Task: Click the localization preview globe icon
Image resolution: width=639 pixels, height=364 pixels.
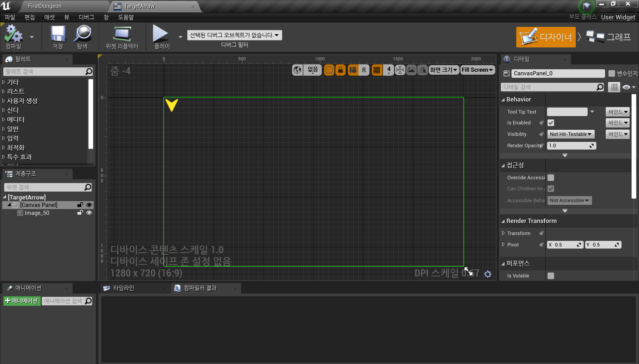Action: (297, 70)
